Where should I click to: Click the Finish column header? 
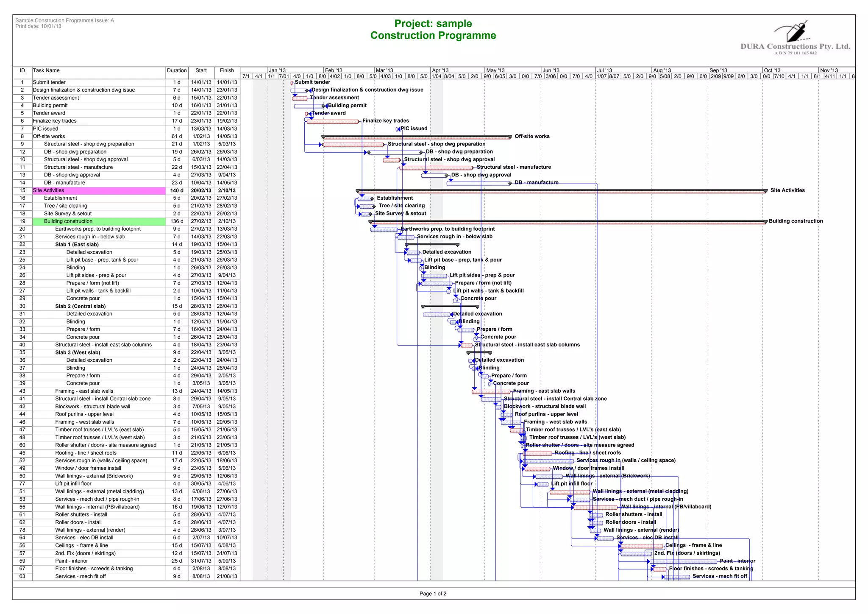227,71
